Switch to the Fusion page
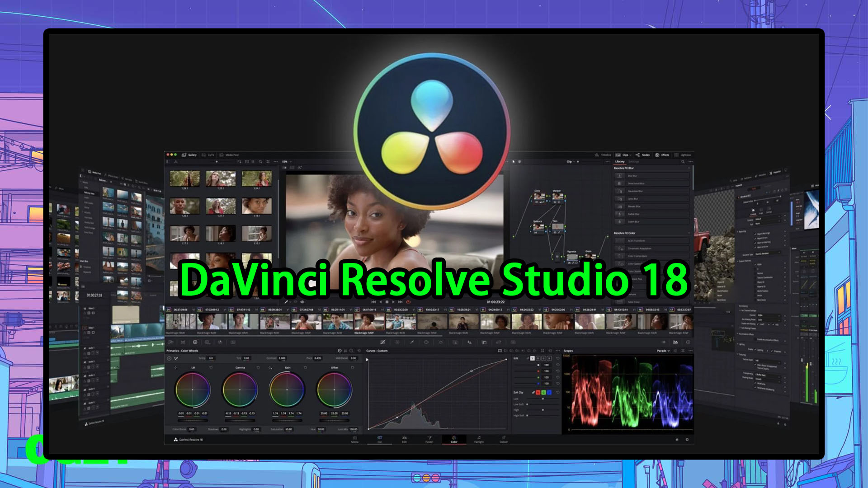Viewport: 868px width, 488px height. (x=429, y=439)
